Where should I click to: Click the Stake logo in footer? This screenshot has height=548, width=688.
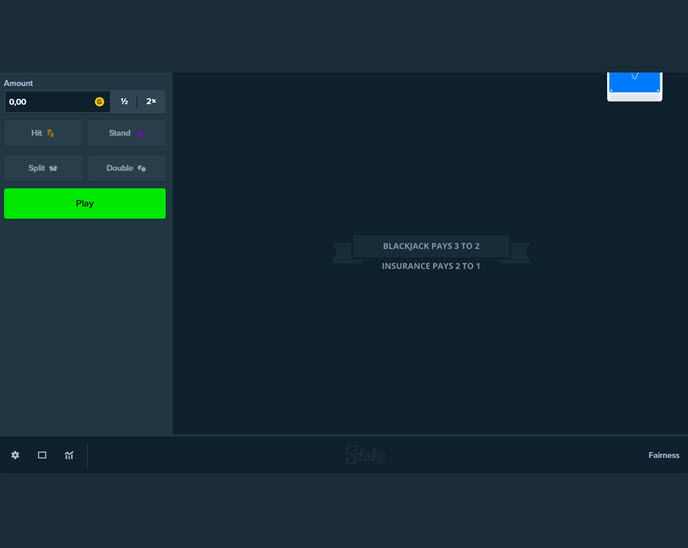point(365,455)
